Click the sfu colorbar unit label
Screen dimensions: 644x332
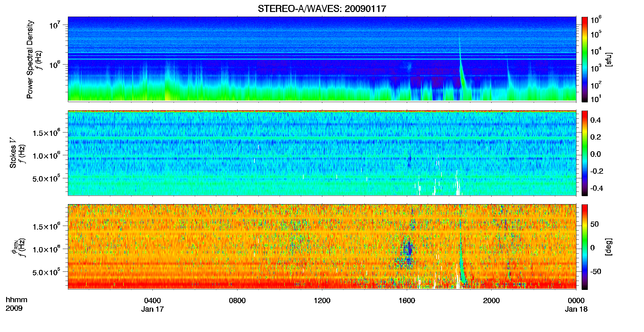[608, 60]
